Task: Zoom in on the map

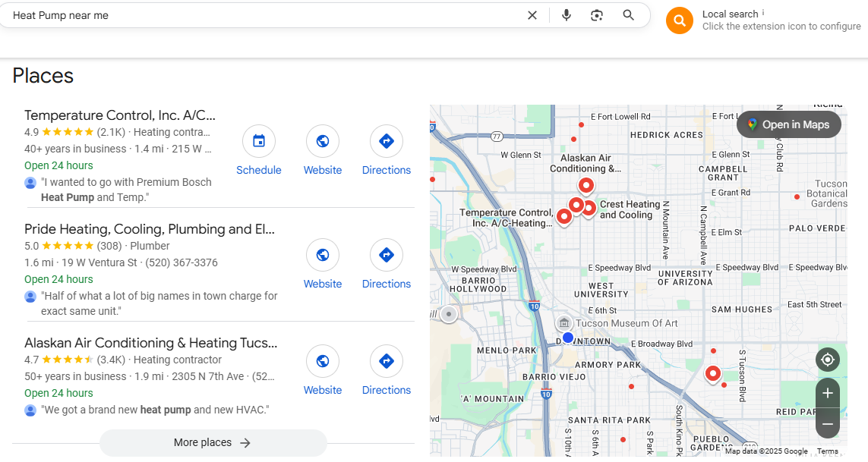Action: pos(827,393)
